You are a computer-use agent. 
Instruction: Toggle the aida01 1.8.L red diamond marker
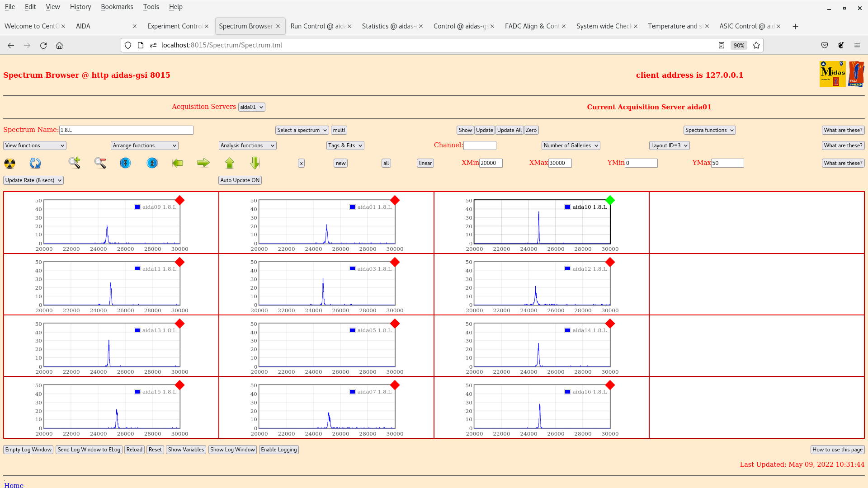[x=395, y=200]
